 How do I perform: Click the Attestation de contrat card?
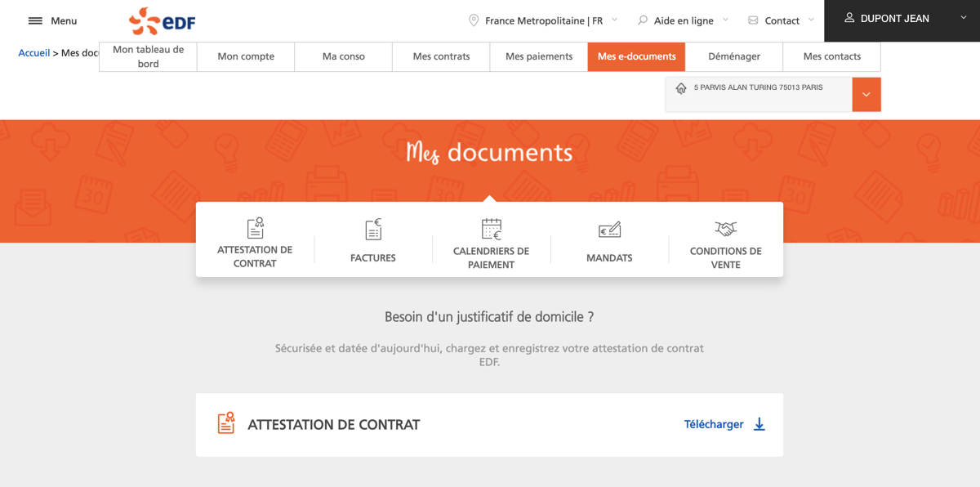click(489, 425)
